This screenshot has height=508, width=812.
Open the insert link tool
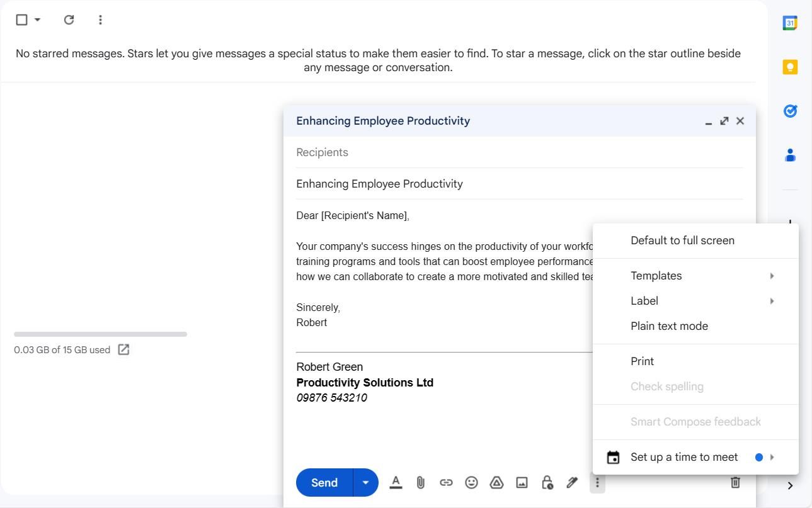pyautogui.click(x=446, y=483)
